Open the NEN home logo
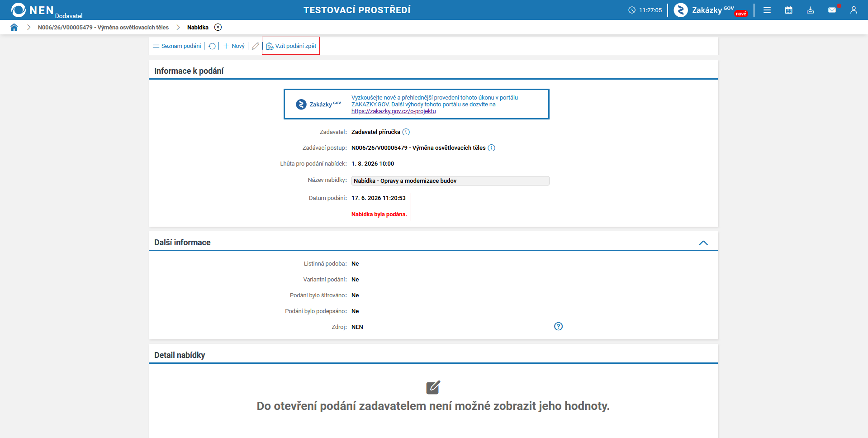 tap(33, 10)
